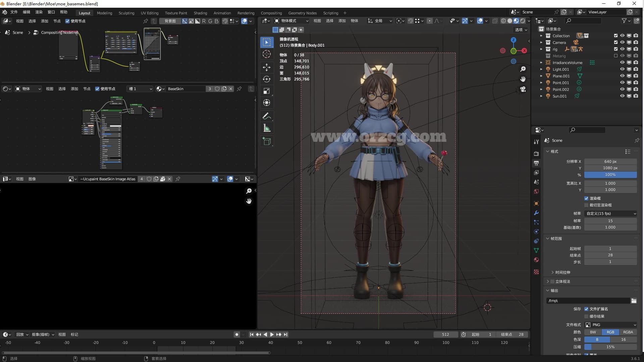Viewport: 644px width, 362px height.
Task: Toggle the Use Nodes checkbox in compositor header
Action: 67,21
